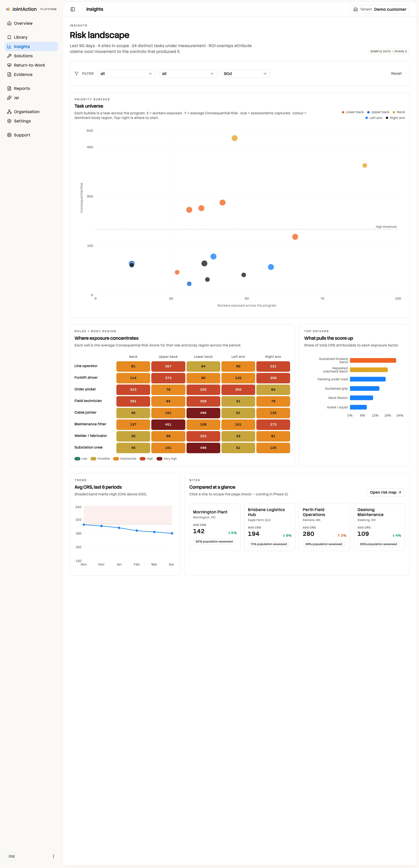Open the Settings gear icon
The width and height of the screenshot is (419, 868).
click(x=9, y=121)
